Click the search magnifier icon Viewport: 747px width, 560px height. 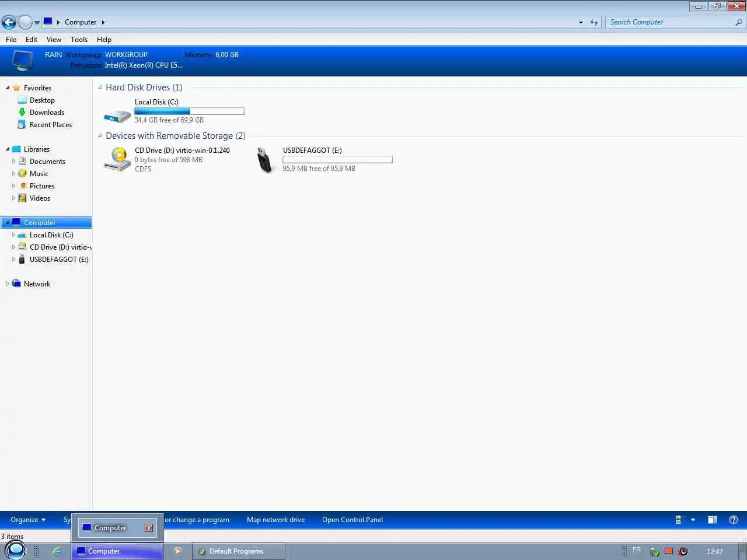(739, 22)
